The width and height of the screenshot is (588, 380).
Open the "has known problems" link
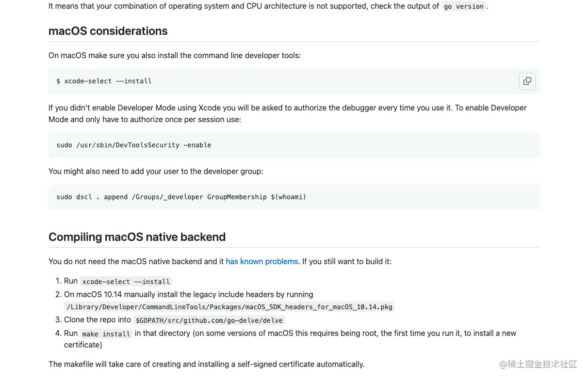[x=261, y=261]
